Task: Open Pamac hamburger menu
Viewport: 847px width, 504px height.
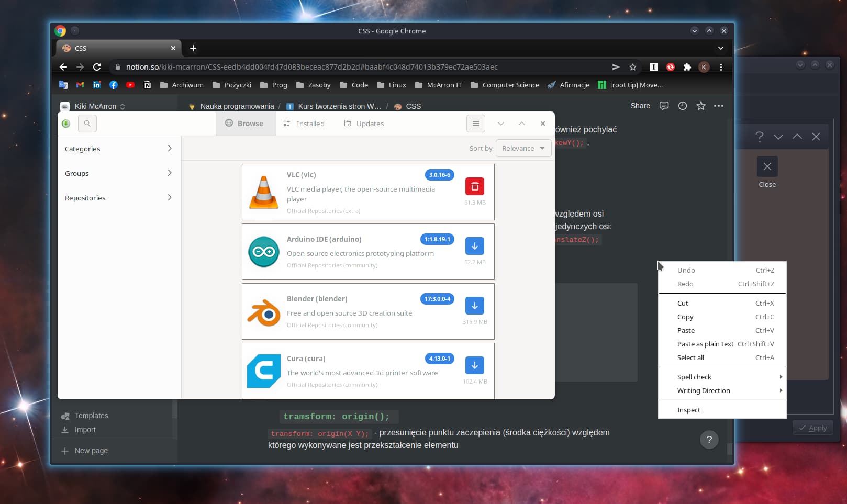Action: click(476, 124)
